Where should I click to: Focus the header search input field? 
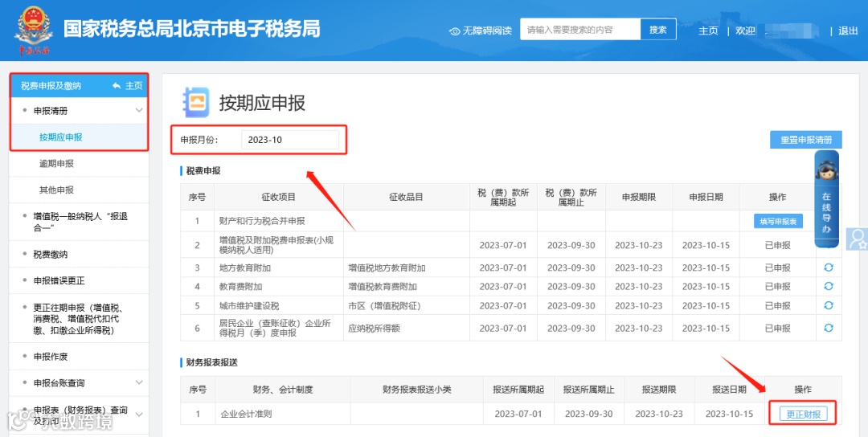coord(580,30)
